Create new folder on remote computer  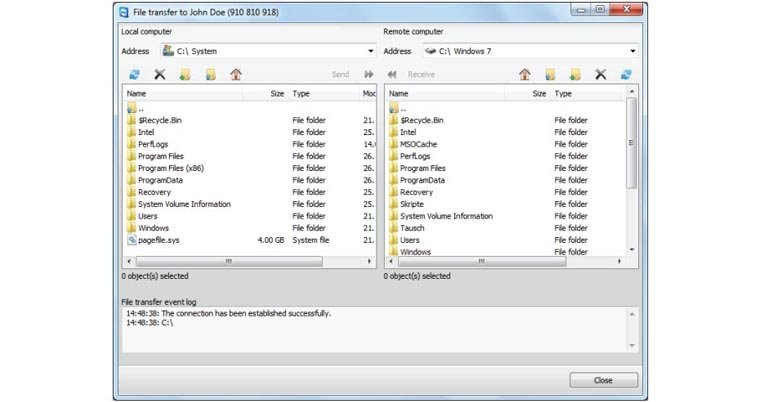(x=575, y=74)
